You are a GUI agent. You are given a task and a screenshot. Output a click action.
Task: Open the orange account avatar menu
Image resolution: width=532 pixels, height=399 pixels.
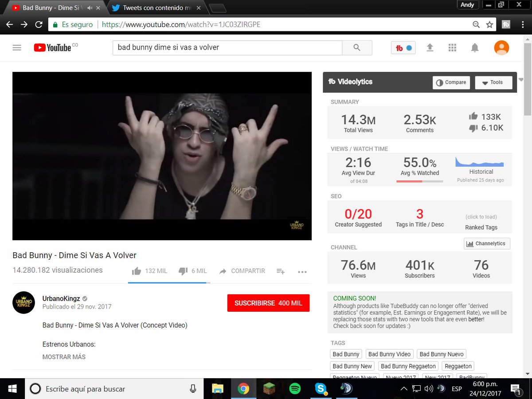click(501, 47)
